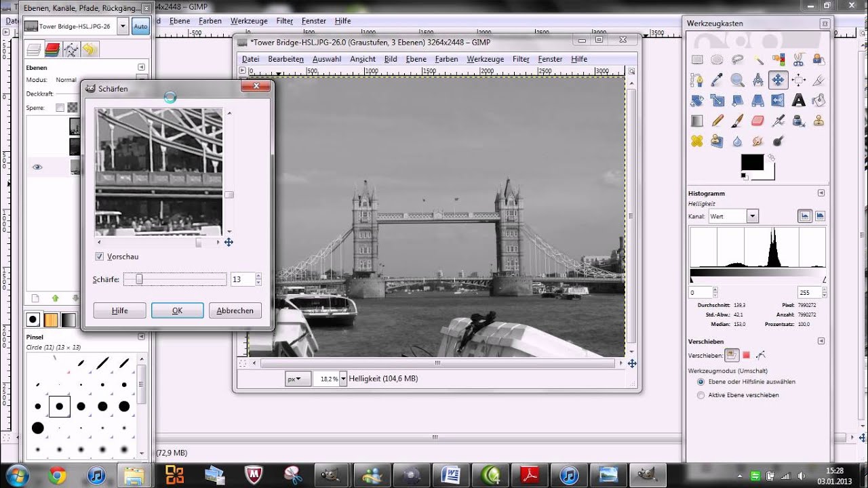
Task: Choose the Foreground Select tool
Action: click(818, 60)
